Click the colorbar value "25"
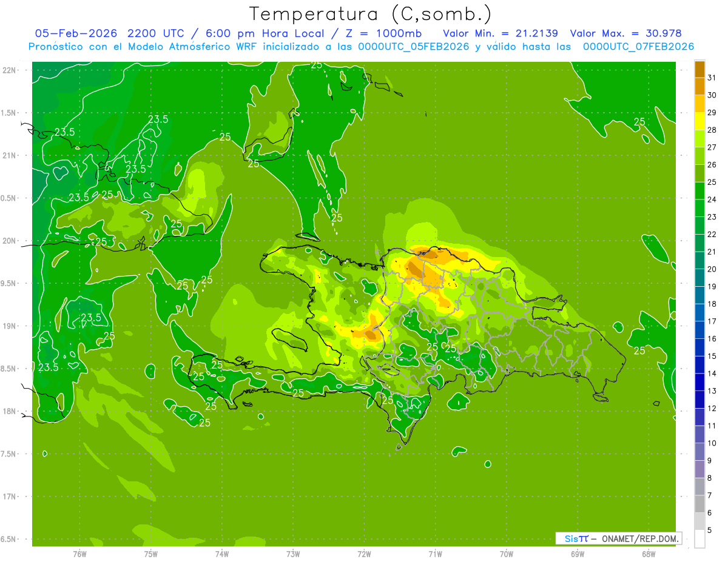The image size is (728, 562). [x=712, y=182]
